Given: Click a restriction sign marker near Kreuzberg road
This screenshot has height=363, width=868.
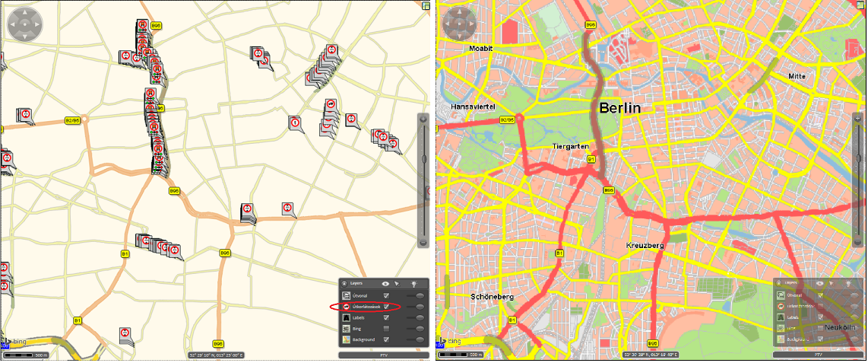Looking at the screenshot, I should pyautogui.click(x=287, y=208).
